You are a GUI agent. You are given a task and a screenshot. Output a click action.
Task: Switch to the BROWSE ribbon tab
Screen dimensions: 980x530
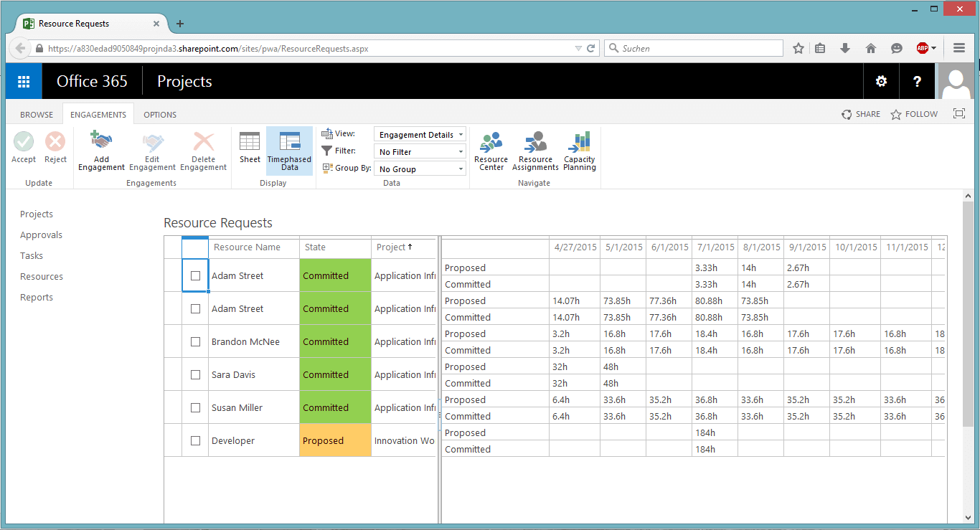[36, 114]
